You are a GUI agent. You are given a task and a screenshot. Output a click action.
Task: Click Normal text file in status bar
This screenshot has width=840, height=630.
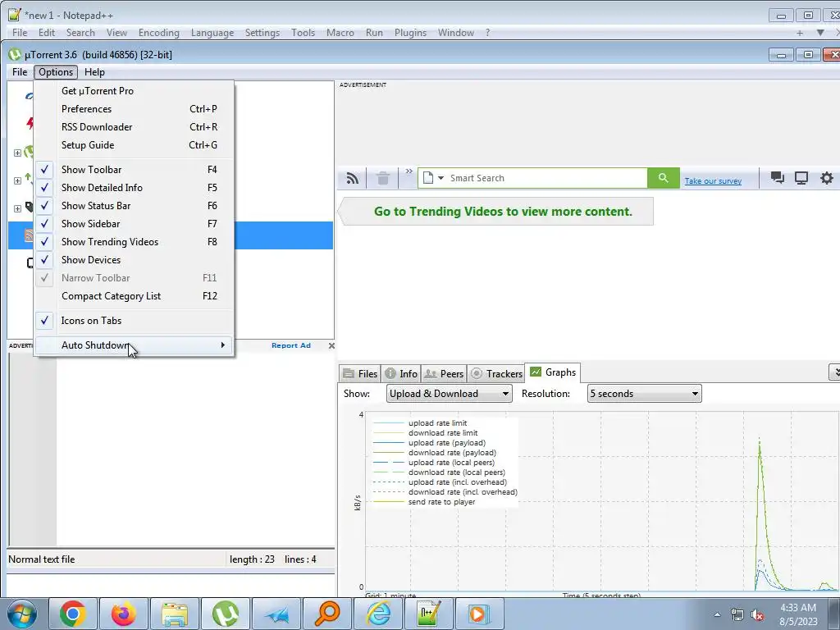click(x=42, y=559)
